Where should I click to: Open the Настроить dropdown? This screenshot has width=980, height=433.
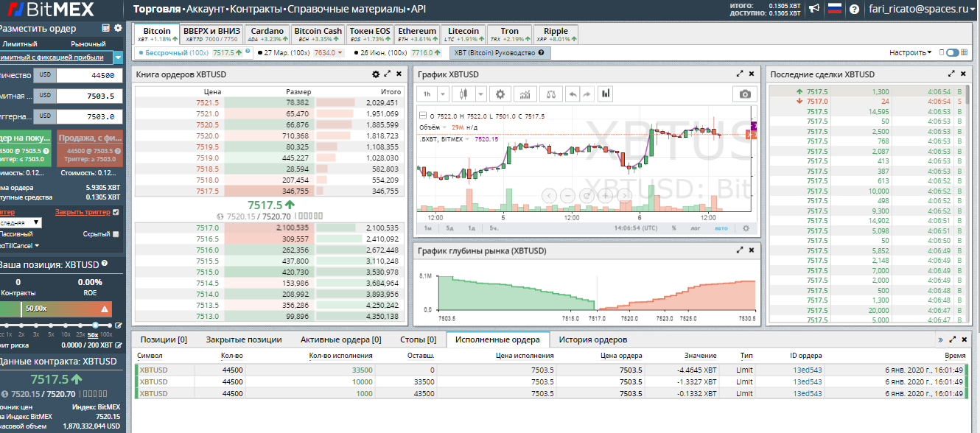pyautogui.click(x=911, y=52)
